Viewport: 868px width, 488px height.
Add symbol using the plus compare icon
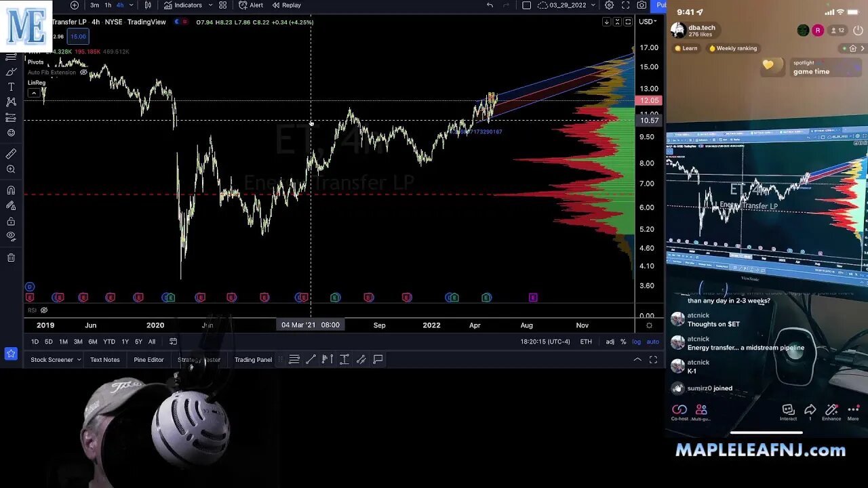75,5
